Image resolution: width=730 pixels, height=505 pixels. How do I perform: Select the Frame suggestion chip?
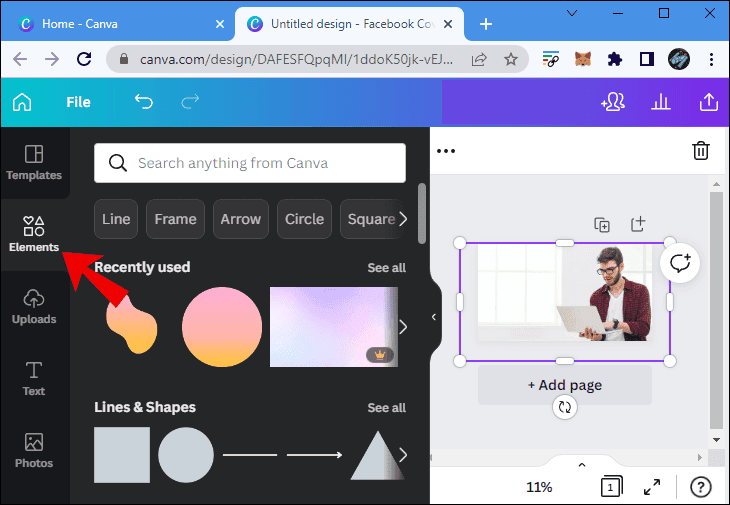pos(175,219)
